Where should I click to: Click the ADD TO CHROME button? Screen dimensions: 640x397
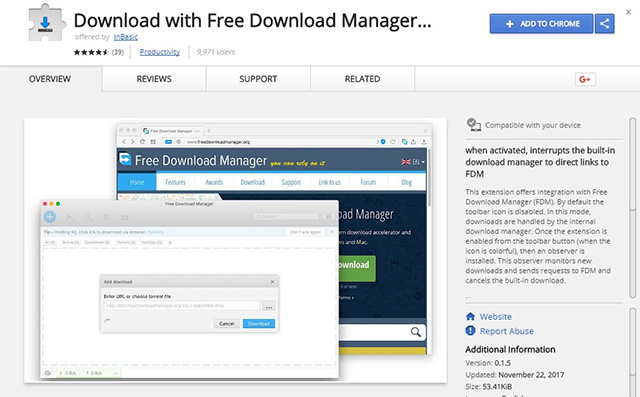(x=541, y=24)
